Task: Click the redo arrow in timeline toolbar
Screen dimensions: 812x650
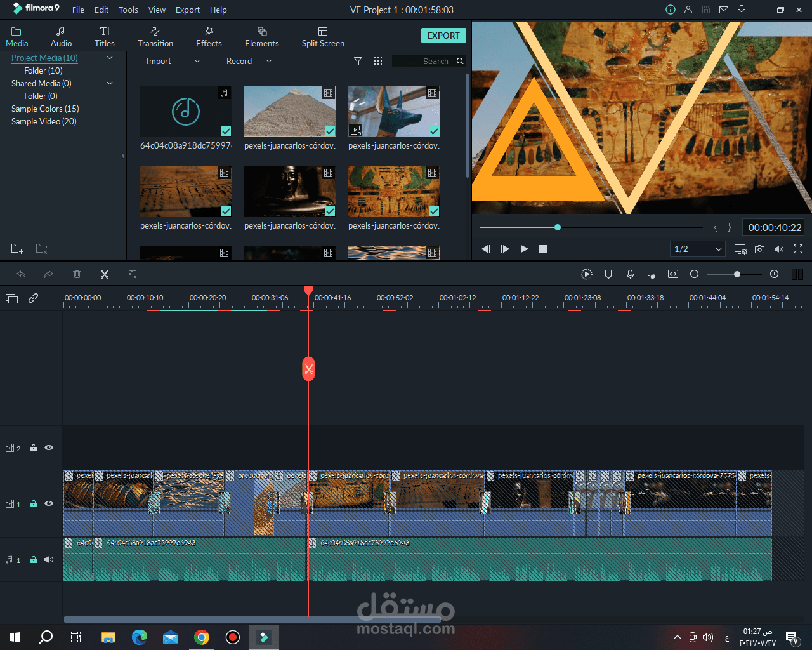Action: tap(49, 274)
